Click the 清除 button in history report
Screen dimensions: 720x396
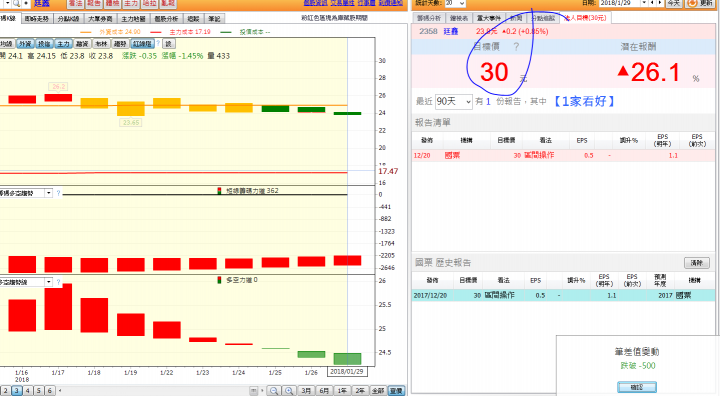[x=697, y=263]
